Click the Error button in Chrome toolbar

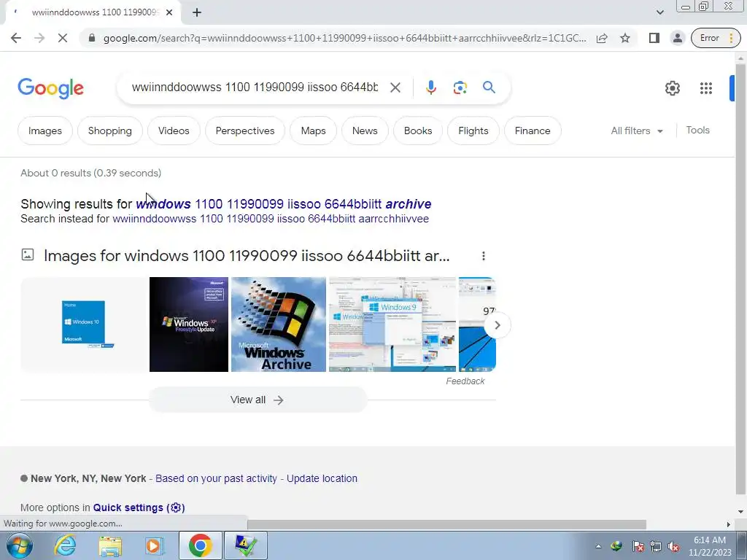(x=716, y=38)
